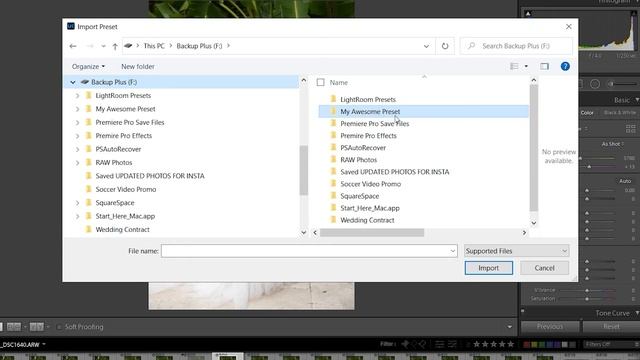Image resolution: width=640 pixels, height=360 pixels.
Task: Expand Premire Pro Effects in tree
Action: (x=77, y=136)
